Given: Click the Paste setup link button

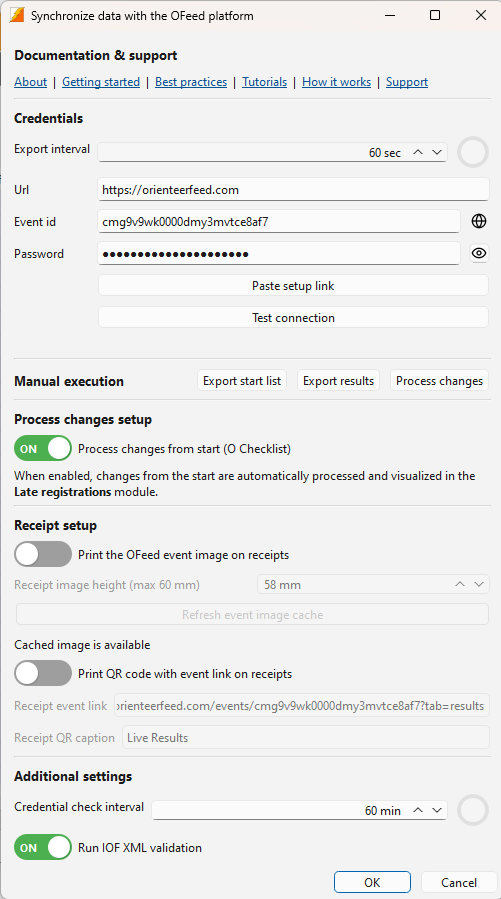Looking at the screenshot, I should click(x=293, y=285).
